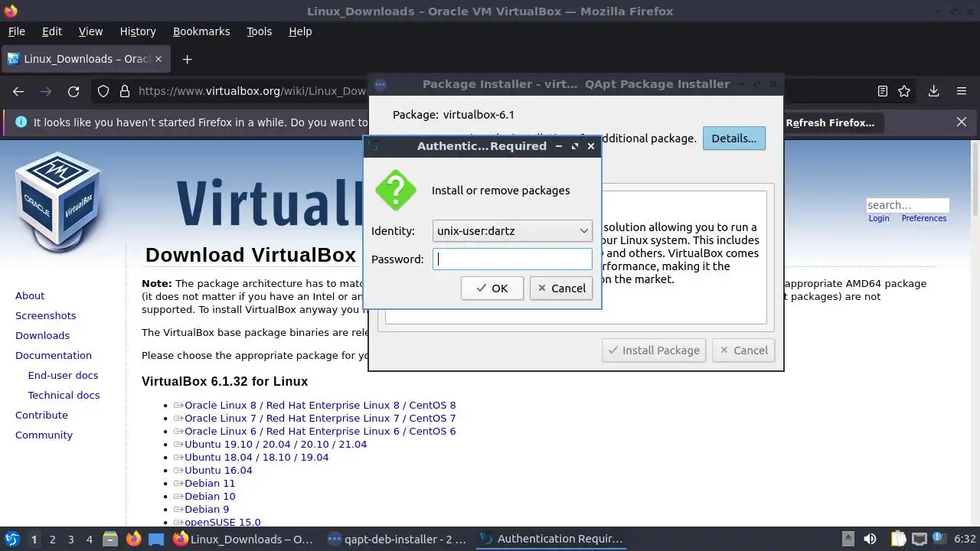Reload the page in Firefox

(x=73, y=91)
